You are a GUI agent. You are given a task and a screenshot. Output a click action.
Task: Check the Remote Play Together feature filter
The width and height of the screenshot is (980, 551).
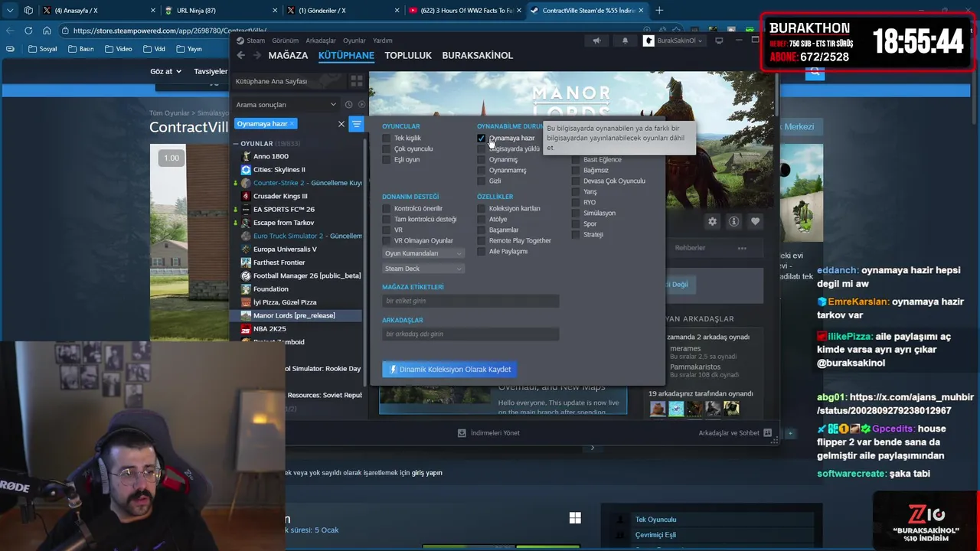[482, 241]
